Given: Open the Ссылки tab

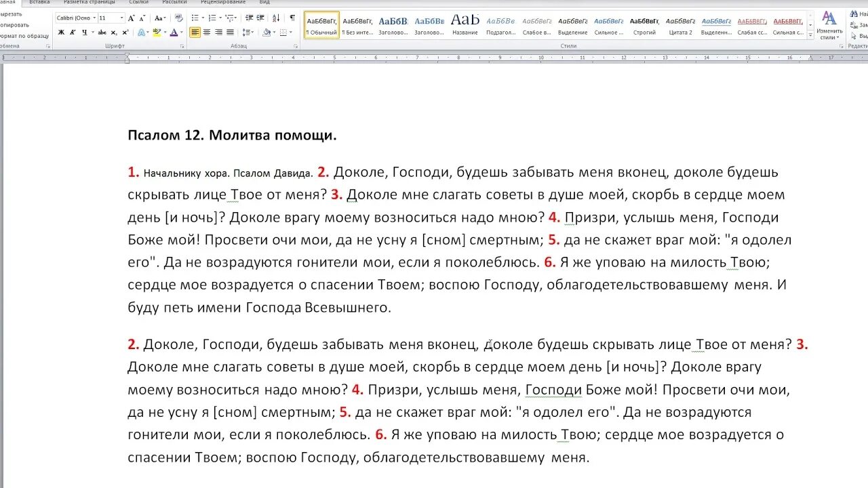Looking at the screenshot, I should click(x=139, y=2).
